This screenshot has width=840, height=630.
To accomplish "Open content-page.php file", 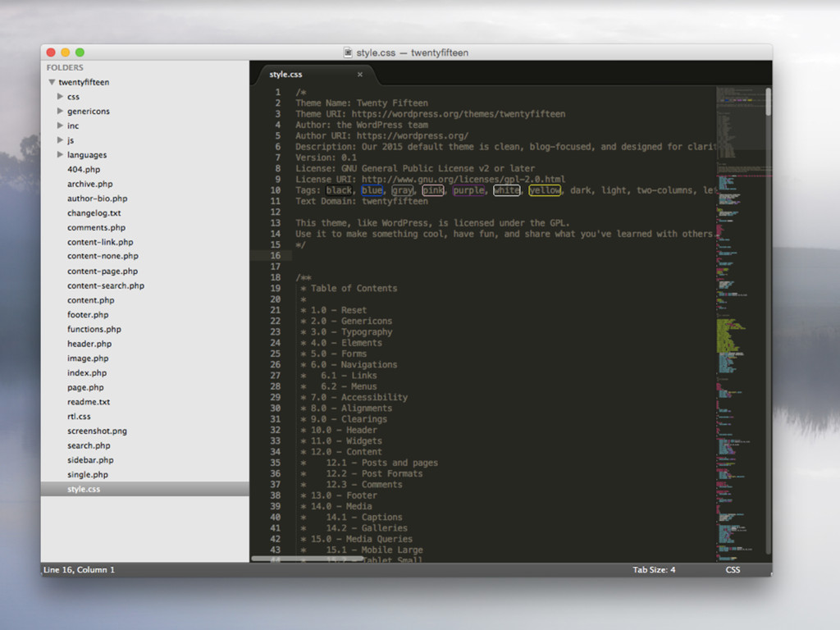I will point(103,271).
